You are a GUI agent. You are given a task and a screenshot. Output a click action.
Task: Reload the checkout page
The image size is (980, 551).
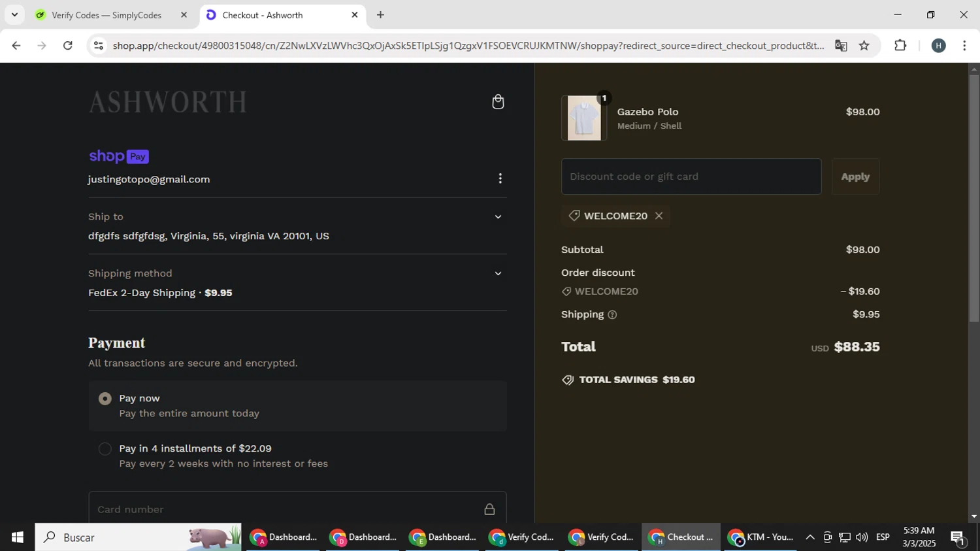point(68,46)
